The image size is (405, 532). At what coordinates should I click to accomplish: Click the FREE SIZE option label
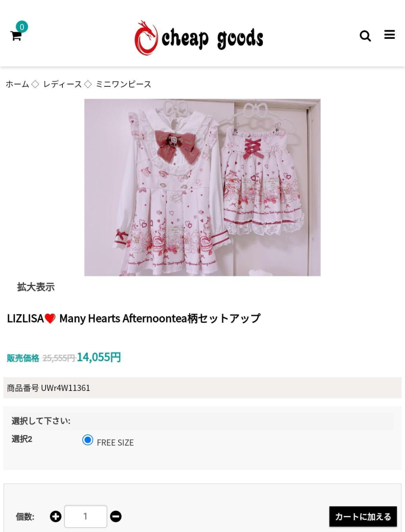coord(115,443)
